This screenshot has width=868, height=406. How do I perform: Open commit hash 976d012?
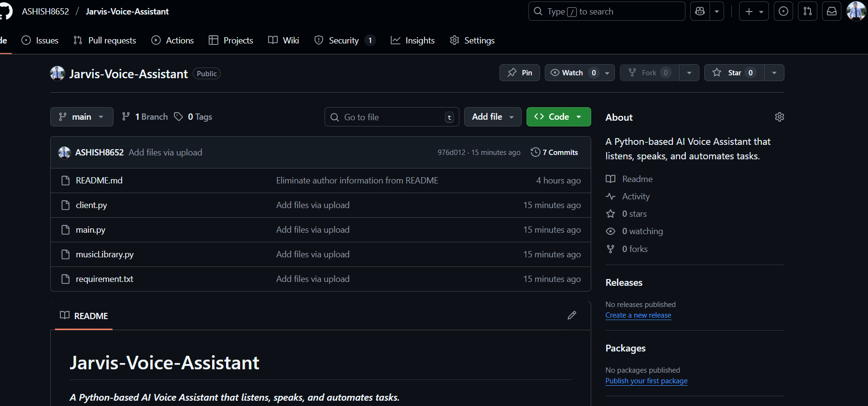451,153
